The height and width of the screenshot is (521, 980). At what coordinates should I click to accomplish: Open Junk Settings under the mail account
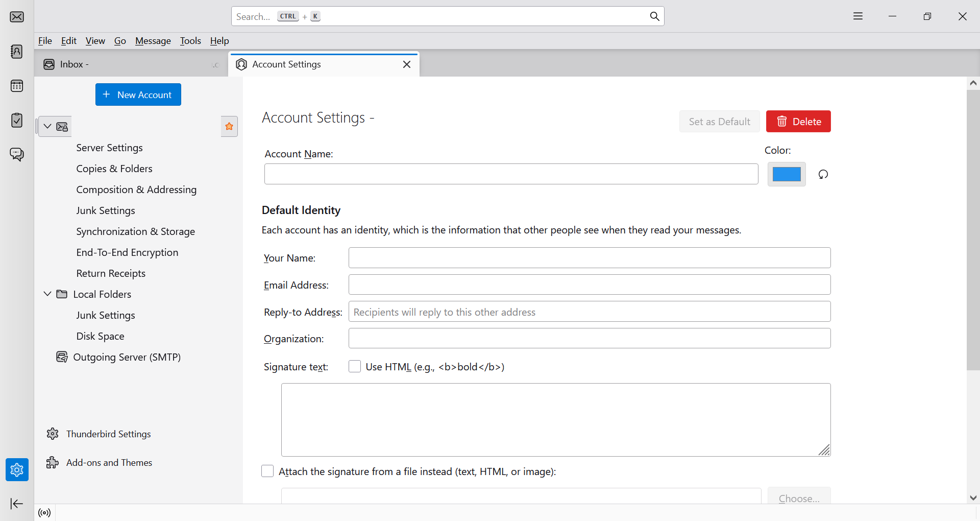tap(106, 210)
